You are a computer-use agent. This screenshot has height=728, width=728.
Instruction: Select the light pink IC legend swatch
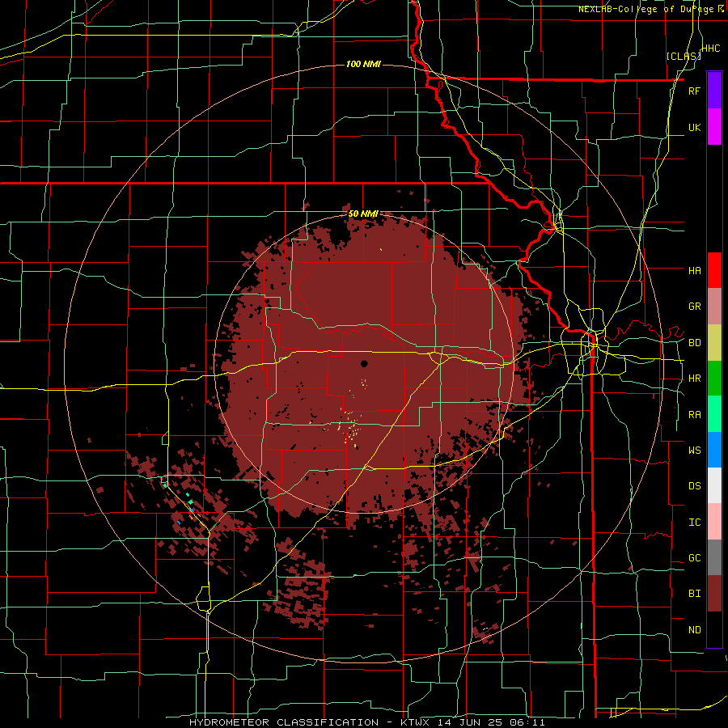(x=714, y=522)
